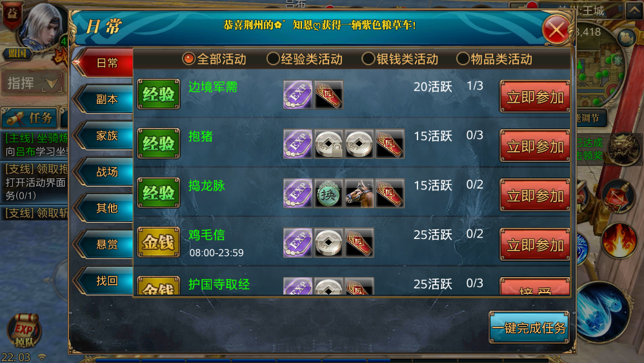The height and width of the screenshot is (363, 644).
Task: Click the locked silver coin in 抱猪 row
Action: pyautogui.click(x=328, y=144)
